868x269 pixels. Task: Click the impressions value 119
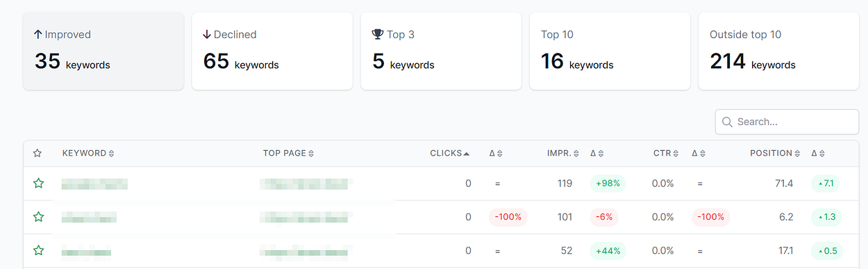(x=565, y=184)
